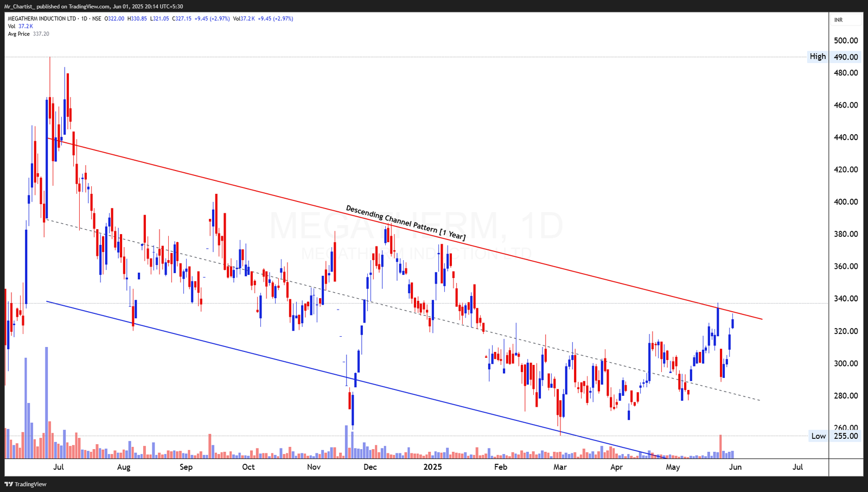Click the Jul label on time axis
The width and height of the screenshot is (868, 492).
59,466
